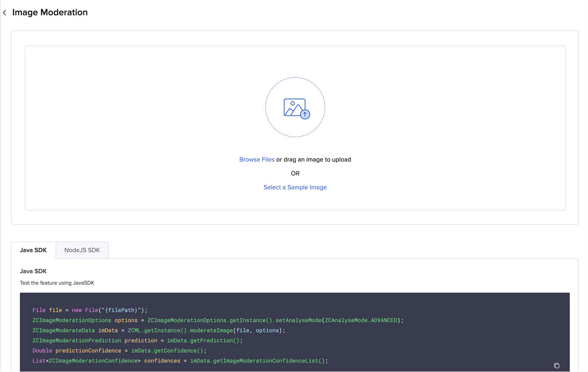Click the blue upload arrow badge
Viewport: 588px width, 372px height.
(305, 114)
